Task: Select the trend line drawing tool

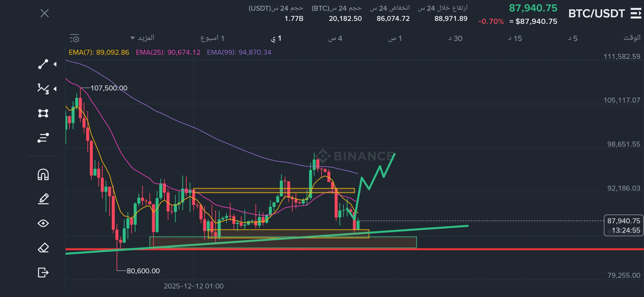Action: (x=43, y=64)
